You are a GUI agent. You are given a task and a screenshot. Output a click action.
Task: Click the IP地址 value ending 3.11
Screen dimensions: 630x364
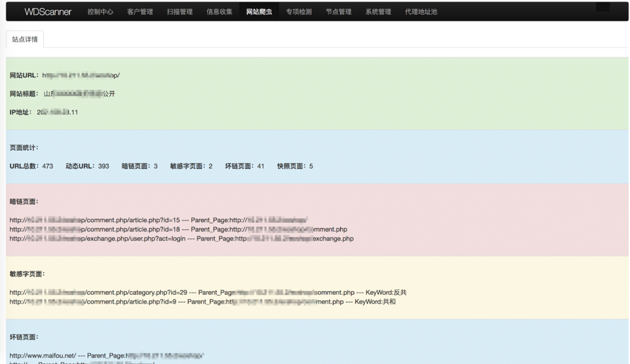(58, 112)
